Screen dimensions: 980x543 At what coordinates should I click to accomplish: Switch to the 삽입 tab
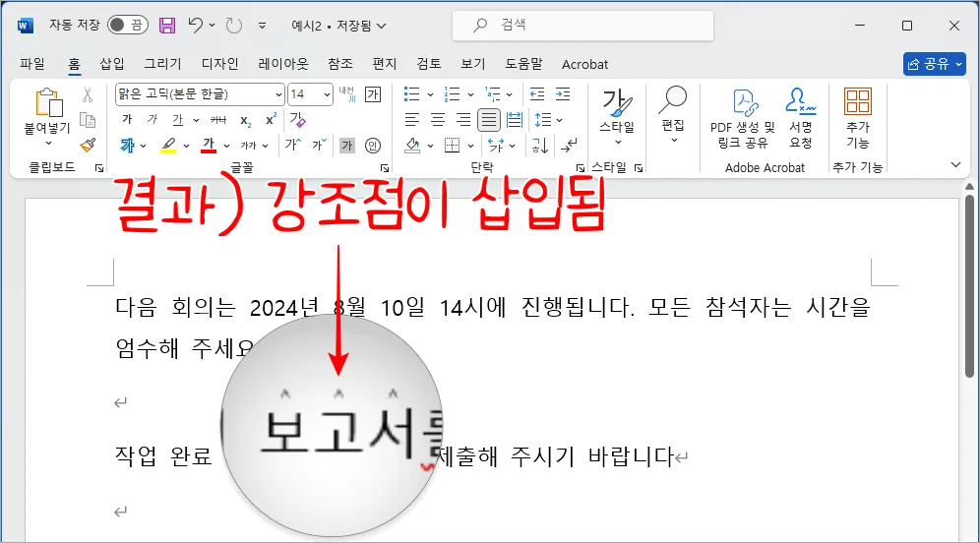pyautogui.click(x=112, y=64)
